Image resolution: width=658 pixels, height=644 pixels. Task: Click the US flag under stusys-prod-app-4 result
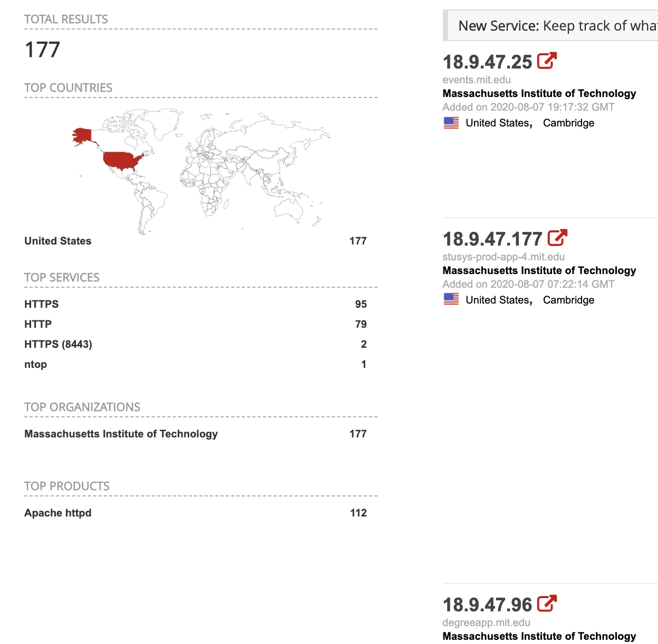click(x=451, y=299)
